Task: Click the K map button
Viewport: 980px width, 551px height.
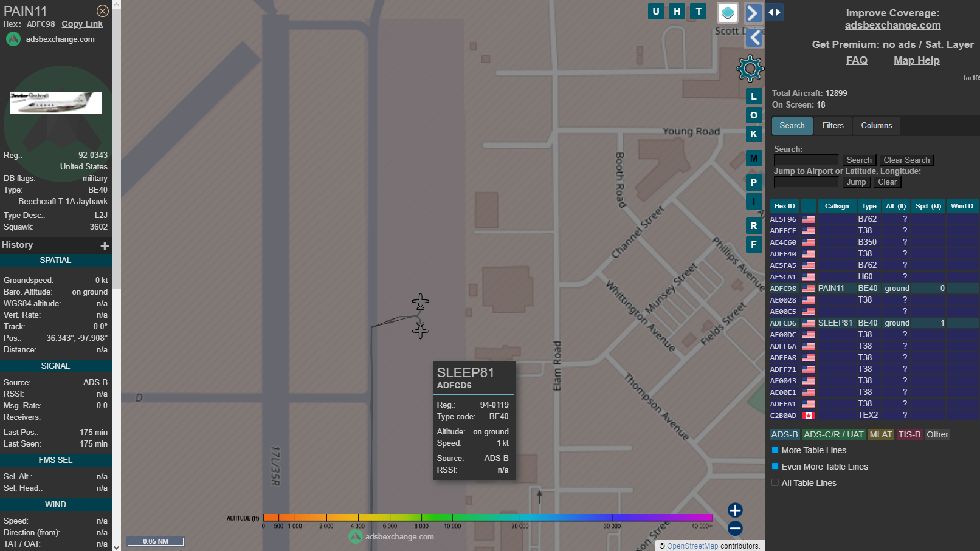Action: pos(754,134)
